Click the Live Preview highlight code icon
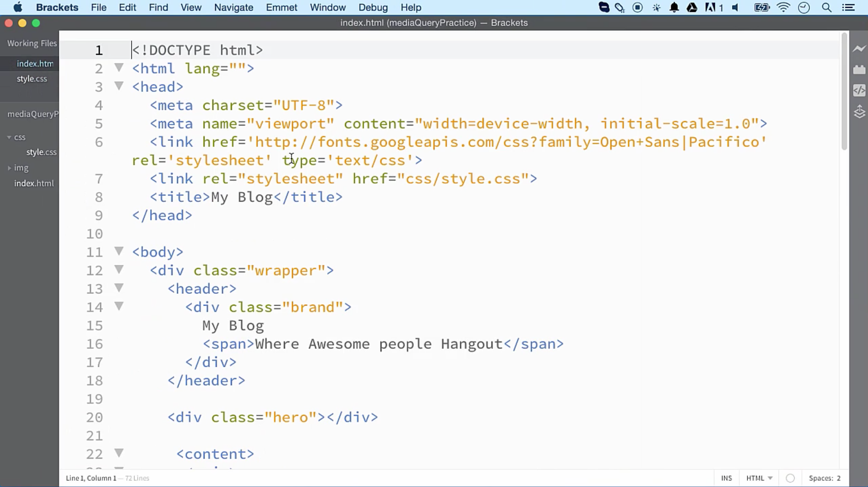Image resolution: width=868 pixels, height=487 pixels. pyautogui.click(x=860, y=90)
